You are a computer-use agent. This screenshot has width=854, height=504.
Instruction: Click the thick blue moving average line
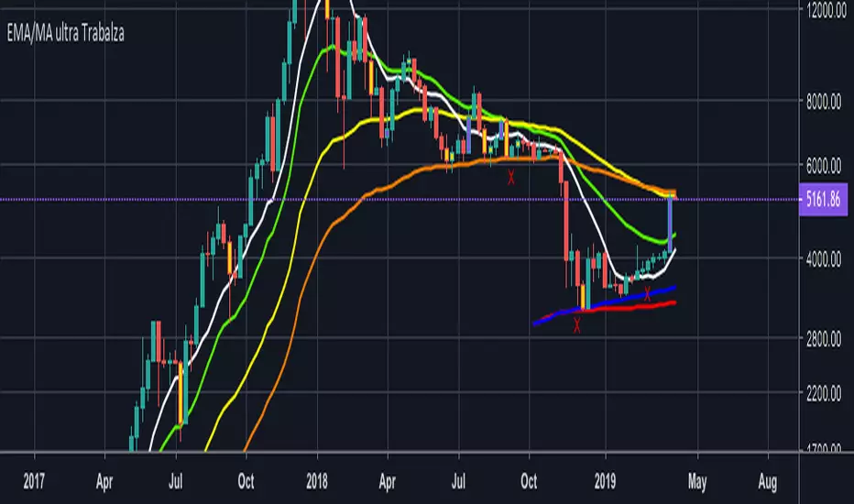coord(605,303)
